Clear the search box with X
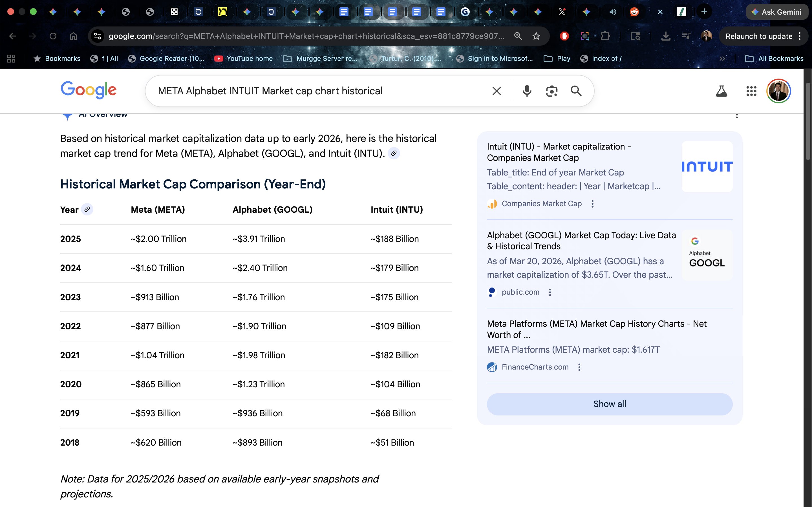812x507 pixels. point(497,91)
